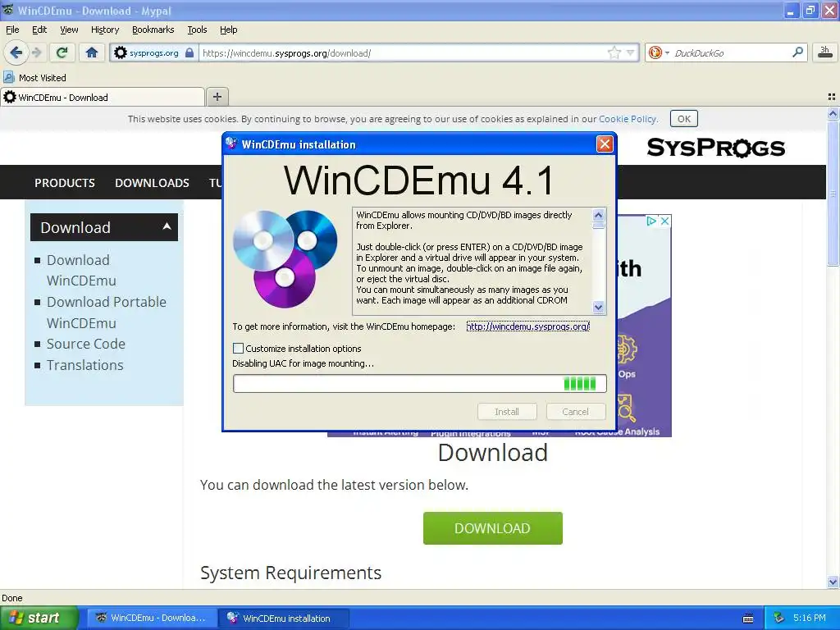
Task: Click the 3h toolbar button
Action: point(825,52)
